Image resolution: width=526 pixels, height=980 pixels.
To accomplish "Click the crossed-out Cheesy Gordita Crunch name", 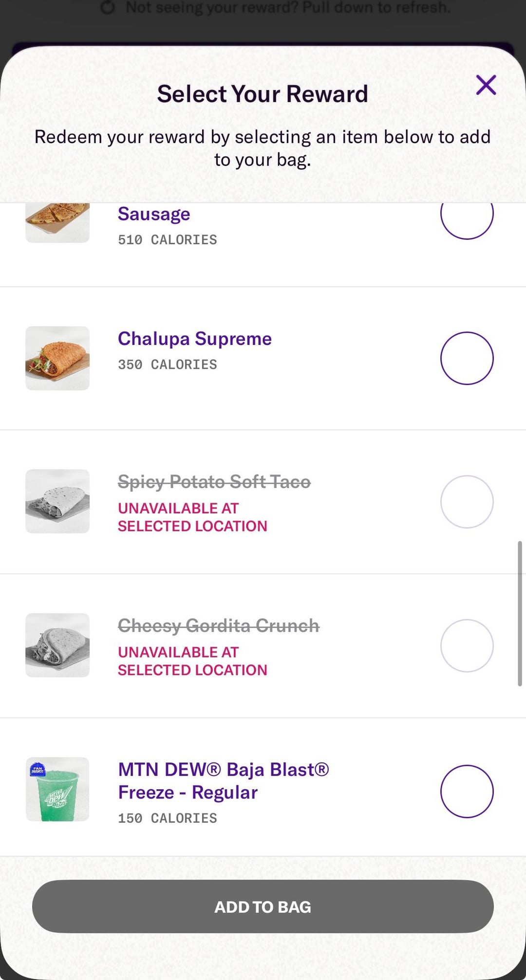I will point(219,626).
